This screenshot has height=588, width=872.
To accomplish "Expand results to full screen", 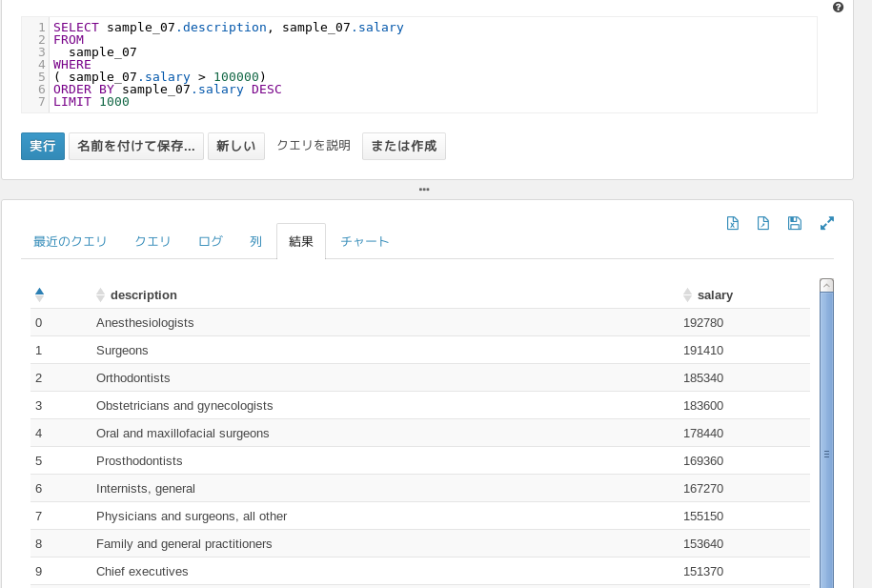I will 827,223.
